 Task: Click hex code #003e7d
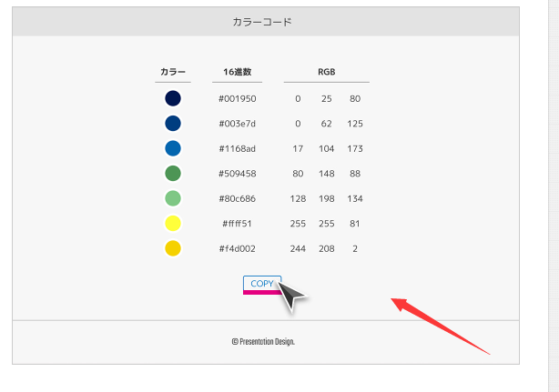tap(237, 124)
